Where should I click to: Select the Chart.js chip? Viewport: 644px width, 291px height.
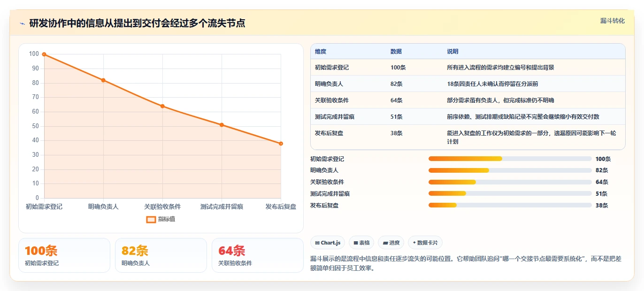pos(328,243)
